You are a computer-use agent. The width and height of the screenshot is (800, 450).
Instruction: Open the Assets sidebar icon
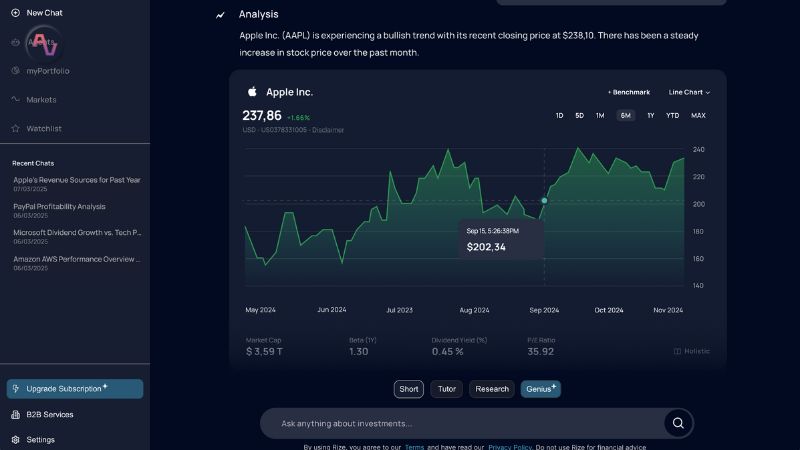coord(15,42)
